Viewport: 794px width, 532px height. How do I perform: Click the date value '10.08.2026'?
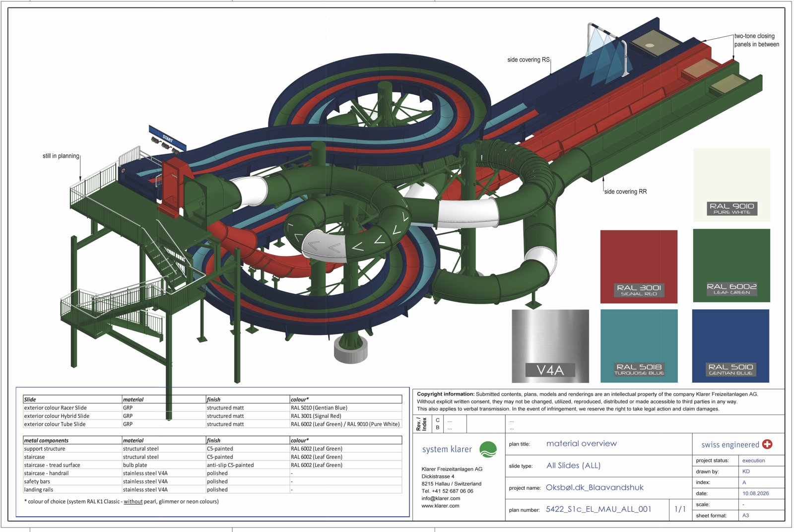click(x=755, y=493)
